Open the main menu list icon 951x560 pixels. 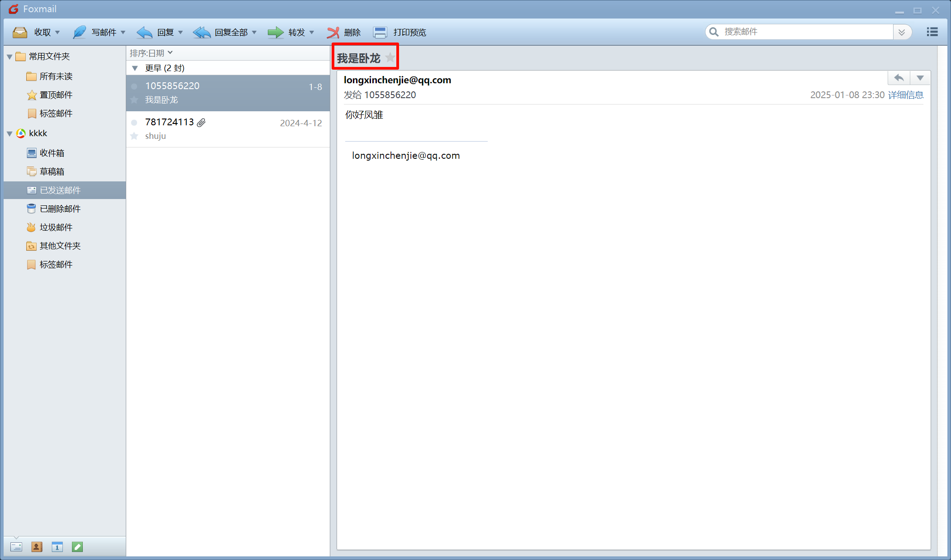(932, 32)
